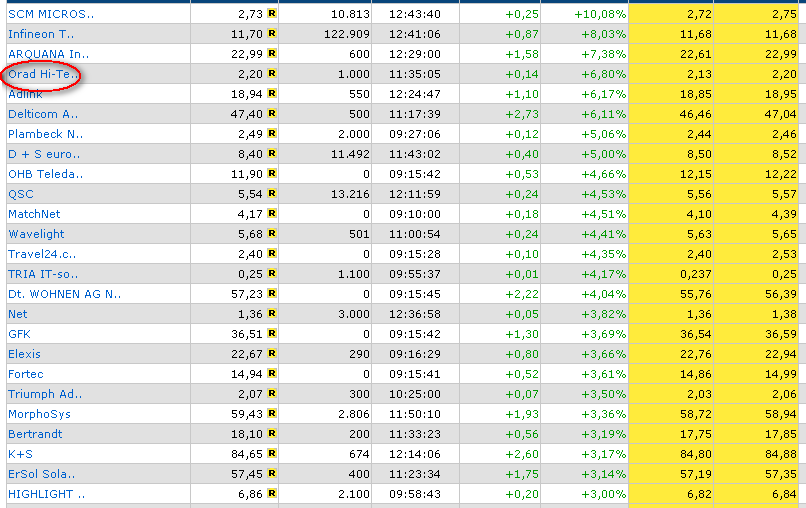Open the Adlink stock link
Image resolution: width=806 pixels, height=508 pixels.
pyautogui.click(x=25, y=94)
